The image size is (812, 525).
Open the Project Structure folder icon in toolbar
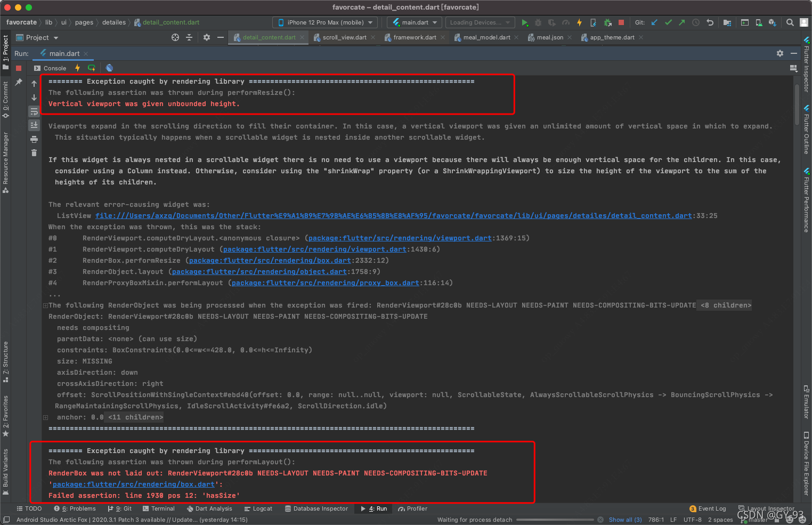coord(727,22)
